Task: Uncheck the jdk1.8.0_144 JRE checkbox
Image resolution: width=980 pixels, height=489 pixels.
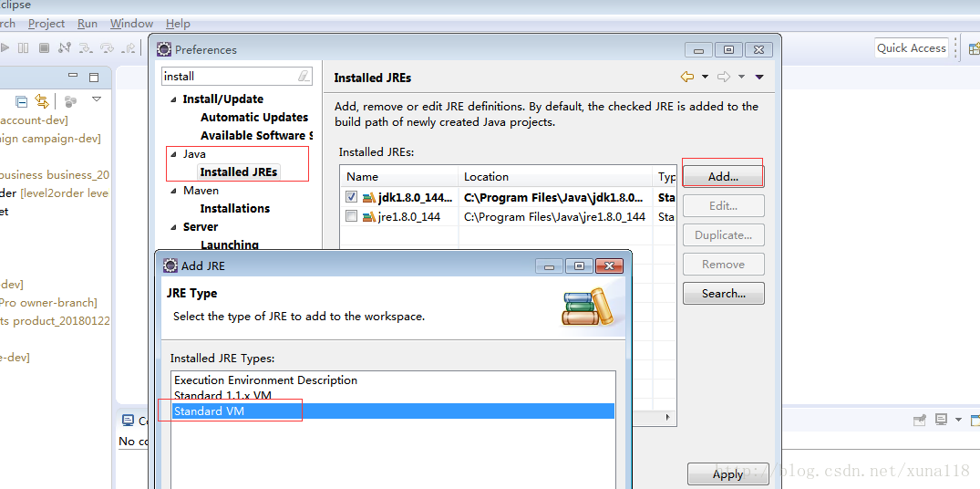Action: click(x=351, y=197)
